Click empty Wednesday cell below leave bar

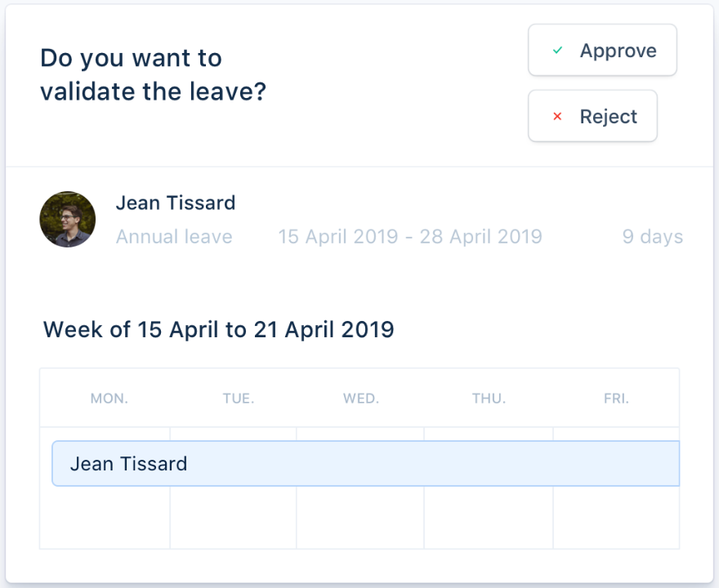360,518
